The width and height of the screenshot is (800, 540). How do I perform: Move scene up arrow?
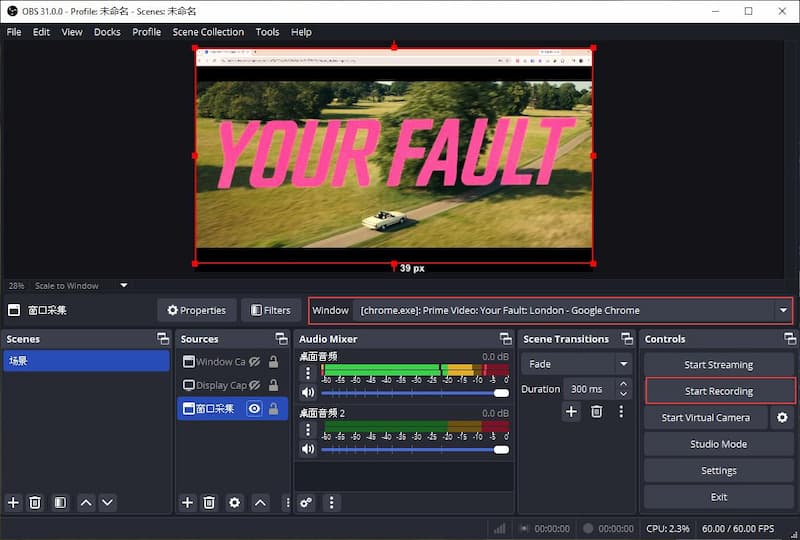[86, 503]
